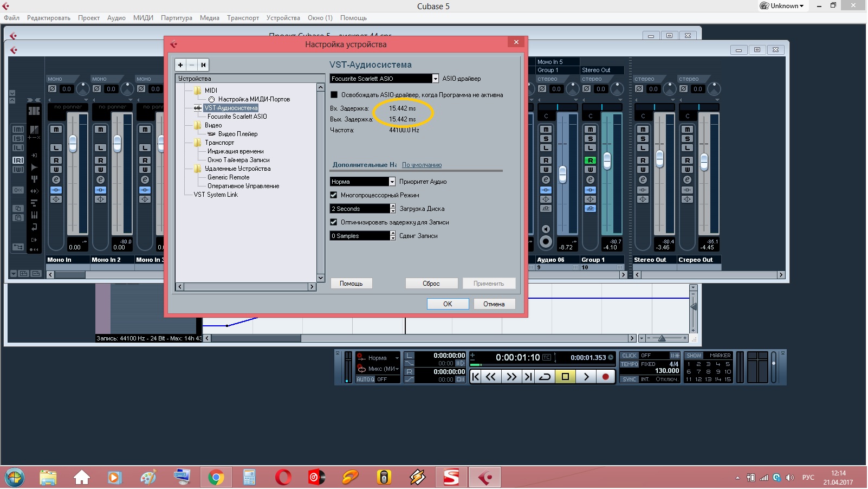
Task: Click the Unknown dropdown in the title bar
Action: [782, 6]
